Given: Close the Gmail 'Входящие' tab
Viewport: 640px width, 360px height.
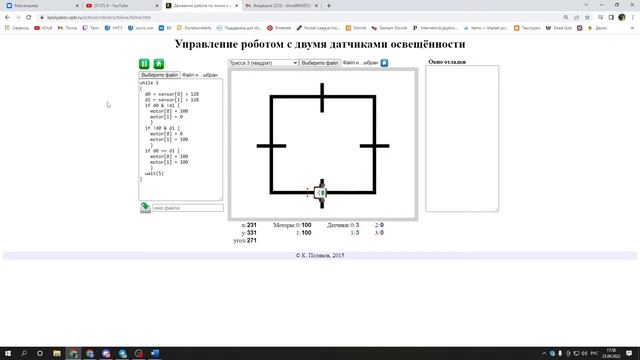Looking at the screenshot, I should [x=316, y=6].
